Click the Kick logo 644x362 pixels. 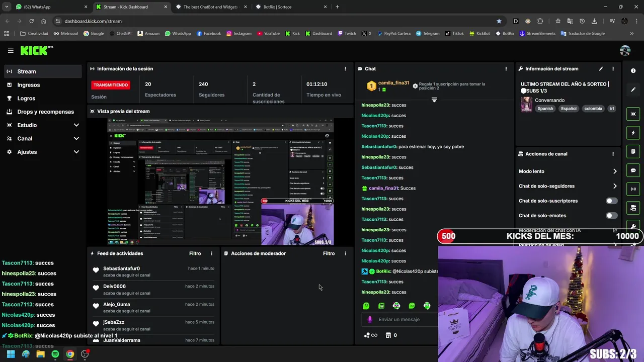coord(37,50)
